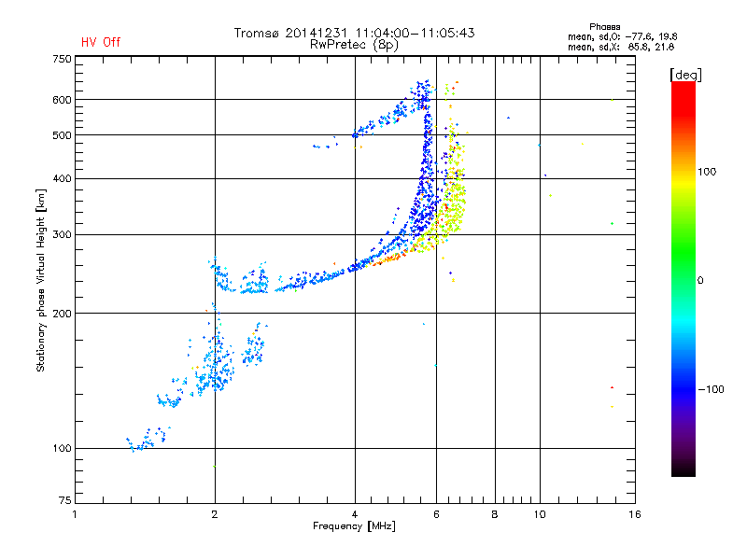The image size is (747, 560).
Task: Click the x-axis tick label '1'
Action: pos(75,514)
